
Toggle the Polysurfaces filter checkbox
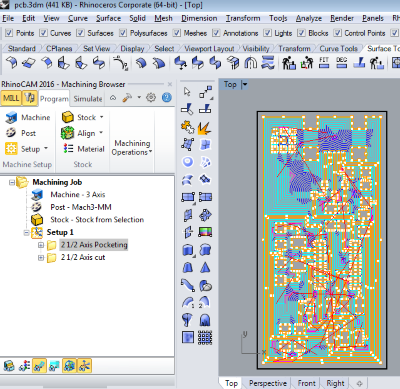point(123,33)
